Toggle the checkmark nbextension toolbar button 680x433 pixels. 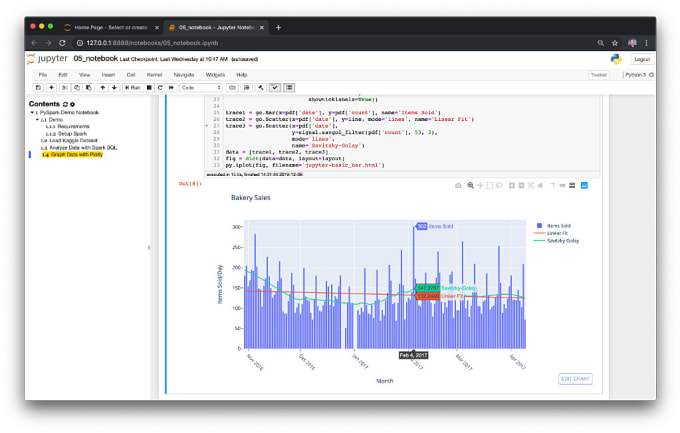click(275, 88)
